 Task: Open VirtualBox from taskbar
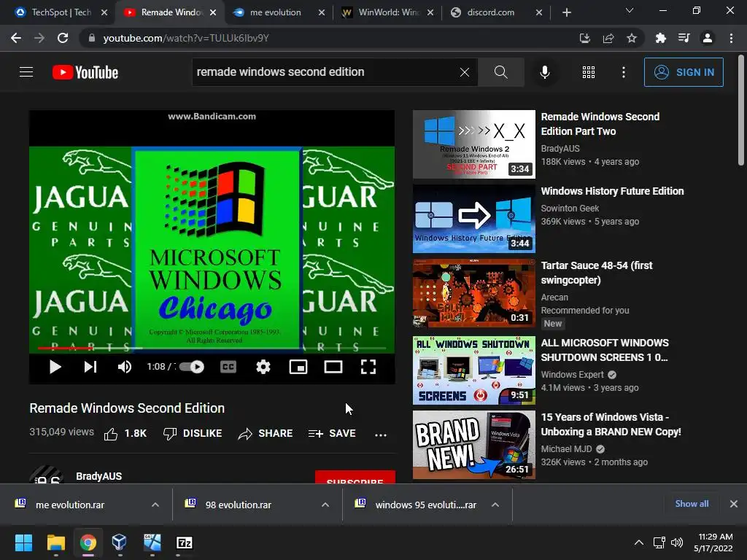[119, 542]
